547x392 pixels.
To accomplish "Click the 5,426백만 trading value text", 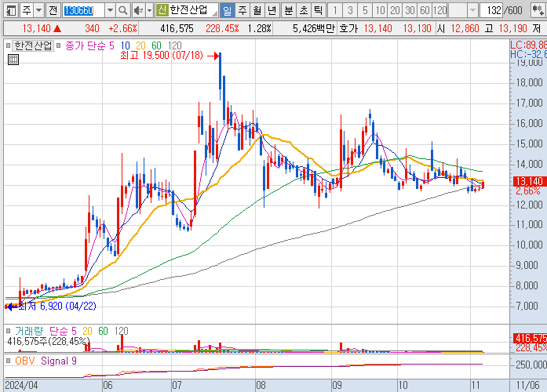I will (313, 28).
